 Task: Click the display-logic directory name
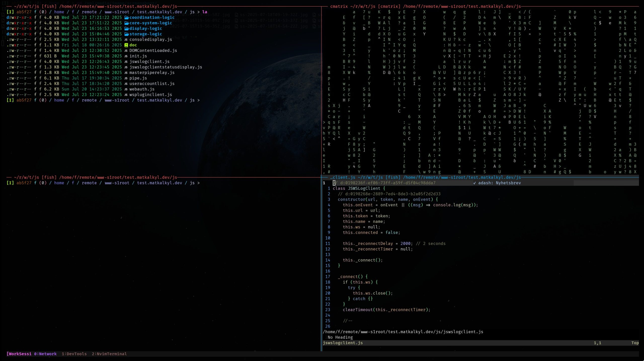coord(146,29)
